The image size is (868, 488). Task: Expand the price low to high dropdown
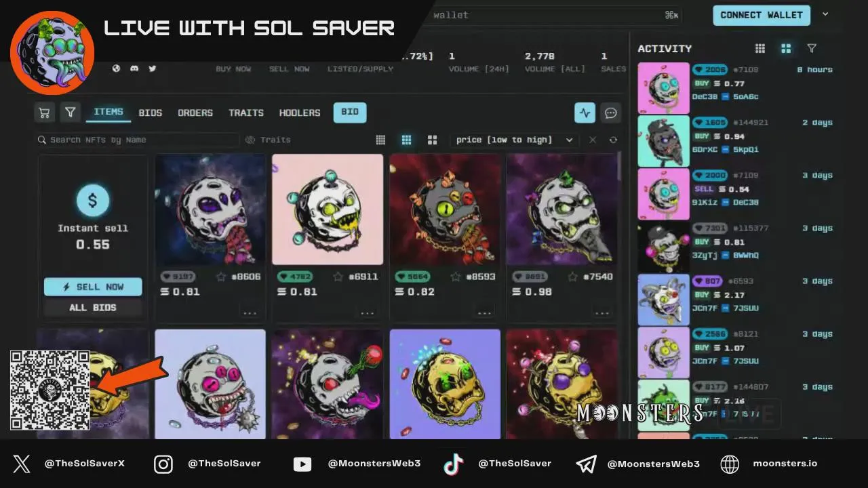pos(514,140)
